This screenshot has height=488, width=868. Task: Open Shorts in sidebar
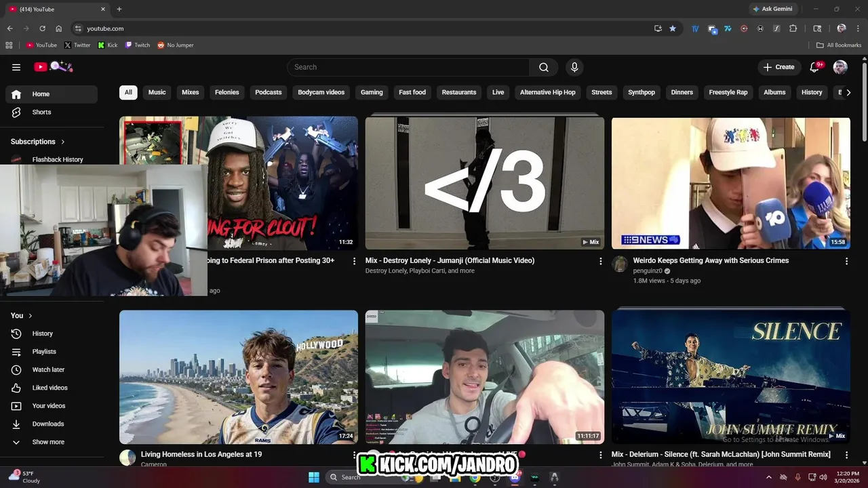52,112
